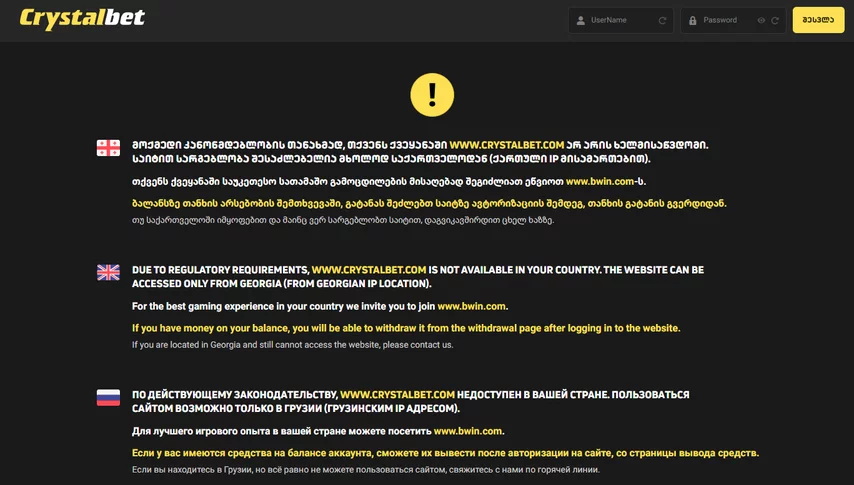Click the refresh icon inside the UserName field

(662, 21)
